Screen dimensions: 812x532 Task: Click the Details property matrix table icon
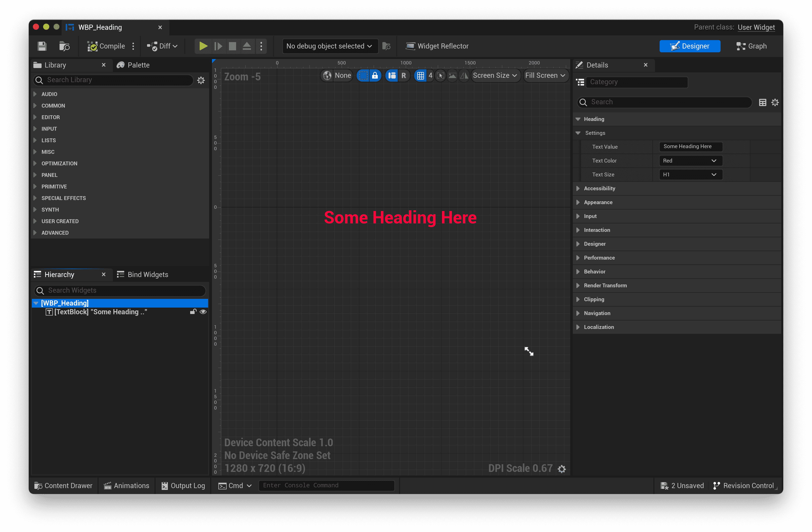click(x=762, y=102)
